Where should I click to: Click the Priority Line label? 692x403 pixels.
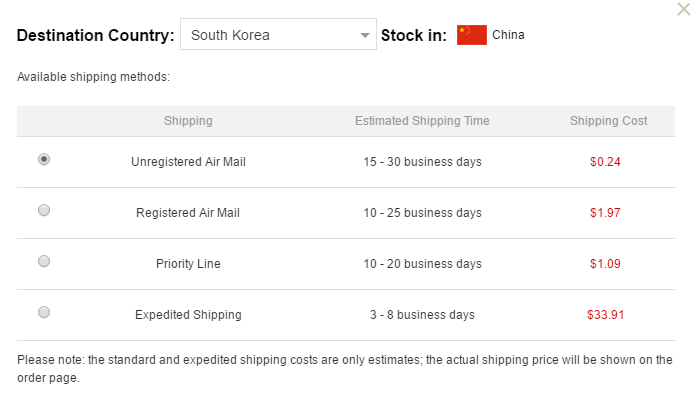point(188,264)
